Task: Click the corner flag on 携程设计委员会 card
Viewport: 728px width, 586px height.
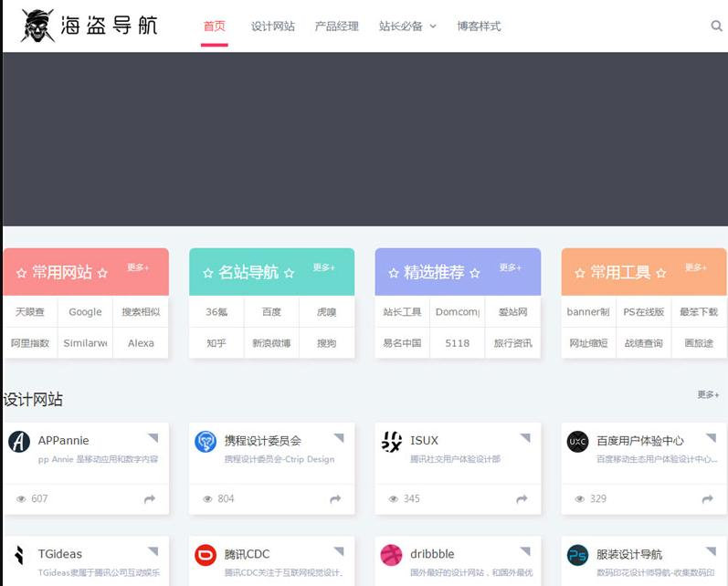Action: point(339,437)
